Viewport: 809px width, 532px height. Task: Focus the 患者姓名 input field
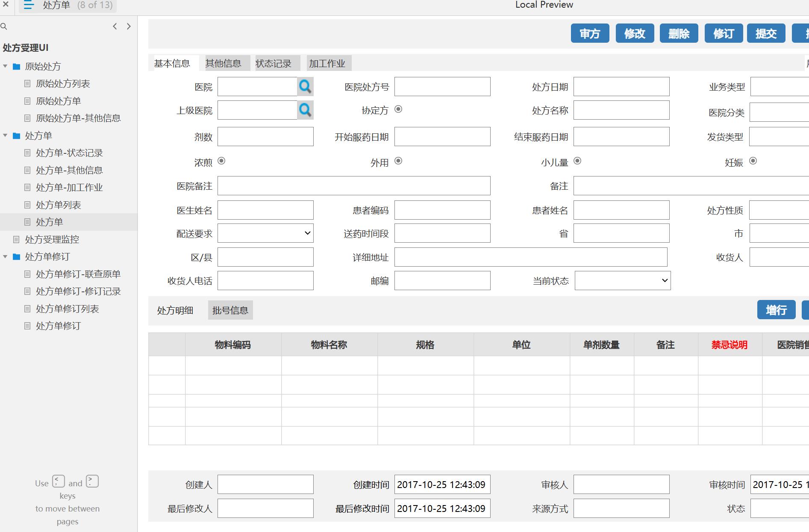pyautogui.click(x=621, y=210)
